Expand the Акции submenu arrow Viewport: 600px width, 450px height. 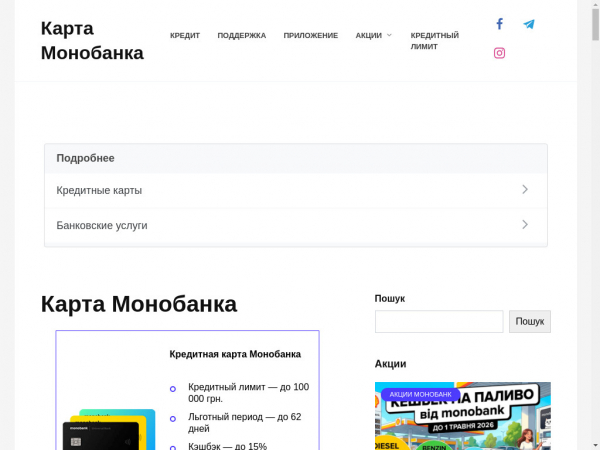[390, 35]
